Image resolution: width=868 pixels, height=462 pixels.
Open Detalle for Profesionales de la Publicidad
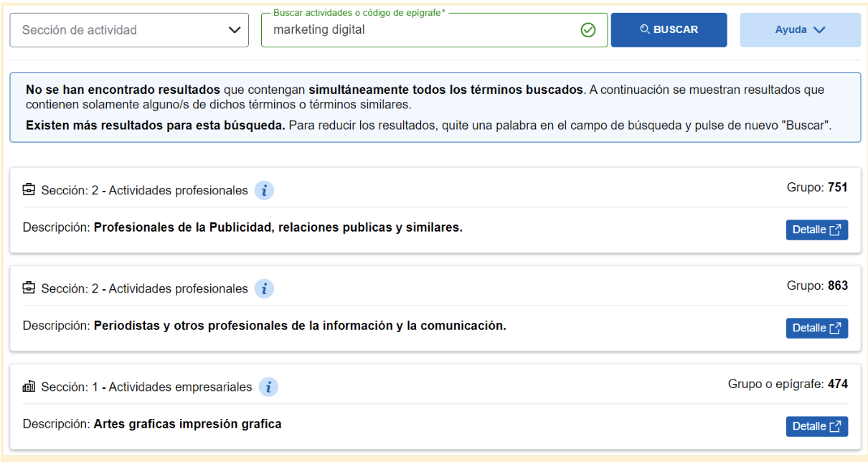click(817, 230)
